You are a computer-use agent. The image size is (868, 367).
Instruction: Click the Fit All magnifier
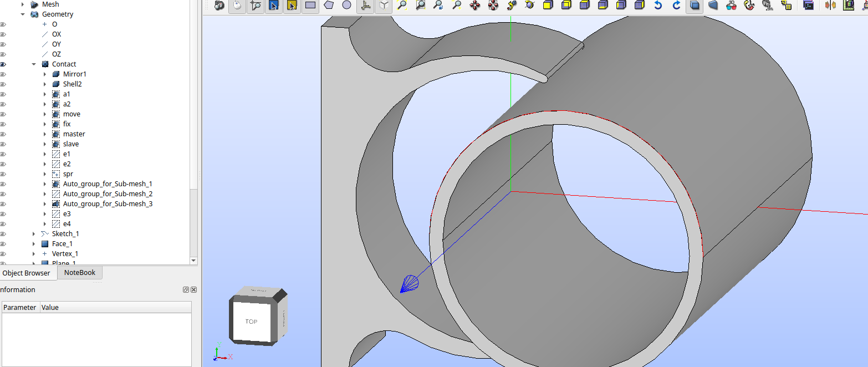(402, 6)
